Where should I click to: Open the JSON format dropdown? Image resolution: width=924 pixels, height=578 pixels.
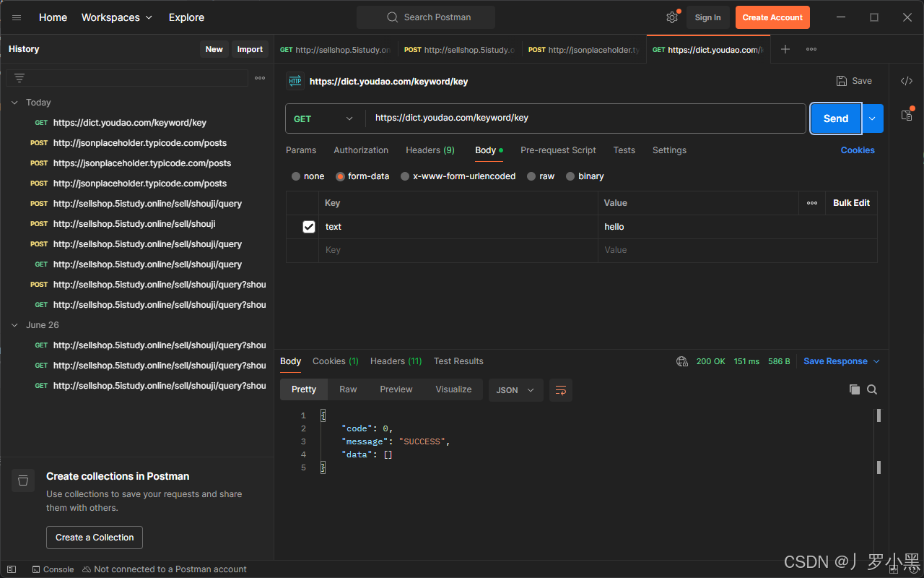(516, 390)
